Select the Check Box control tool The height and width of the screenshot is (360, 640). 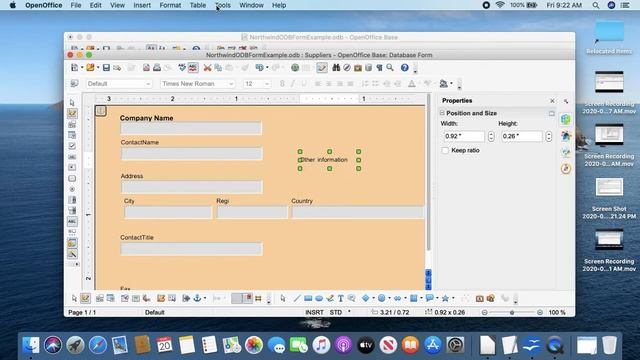pyautogui.click(x=72, y=146)
